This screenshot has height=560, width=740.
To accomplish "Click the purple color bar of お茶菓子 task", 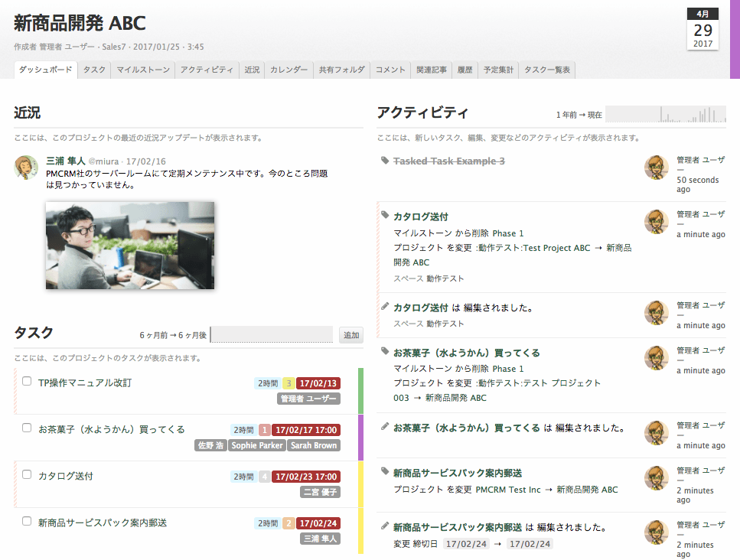I will tap(360, 438).
